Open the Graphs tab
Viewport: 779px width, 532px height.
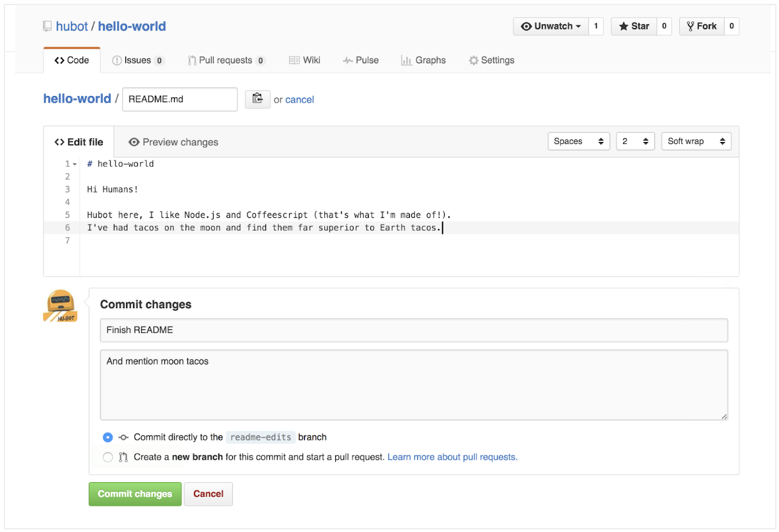pos(423,60)
